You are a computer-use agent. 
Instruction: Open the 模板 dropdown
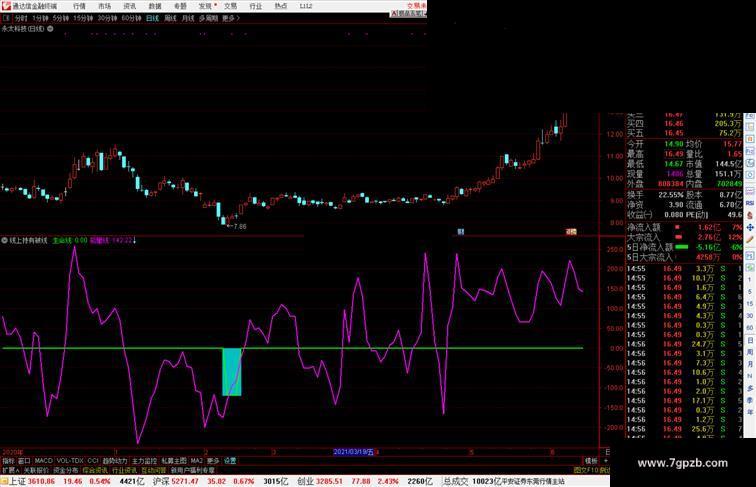(x=591, y=461)
